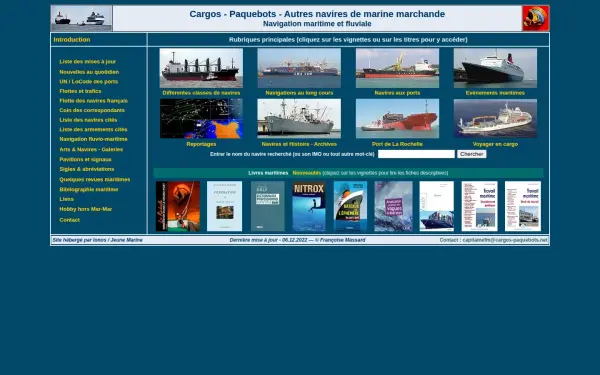600x375 pixels.
Task: Open Quelques revues maritimes
Action: [x=95, y=179]
